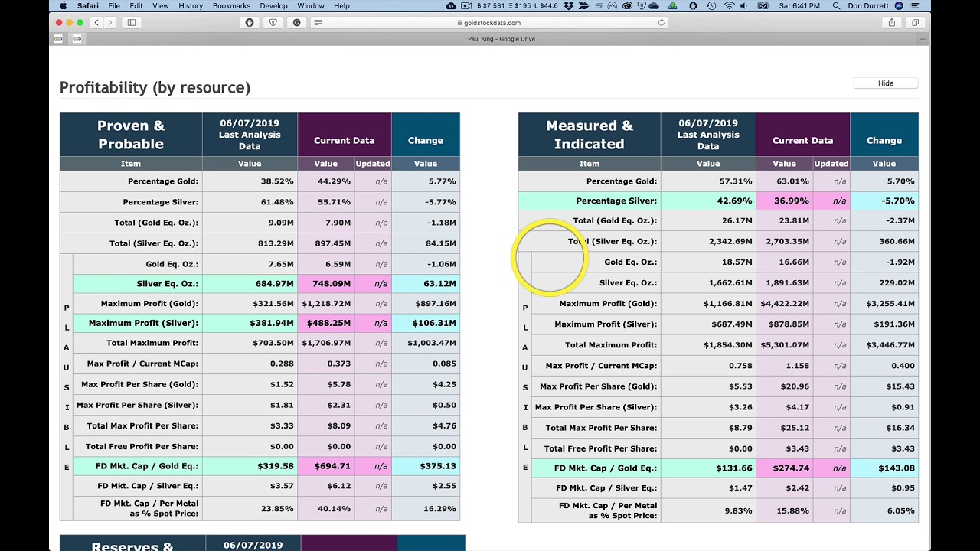
Task: Click the green download tray icon
Action: (672, 5)
